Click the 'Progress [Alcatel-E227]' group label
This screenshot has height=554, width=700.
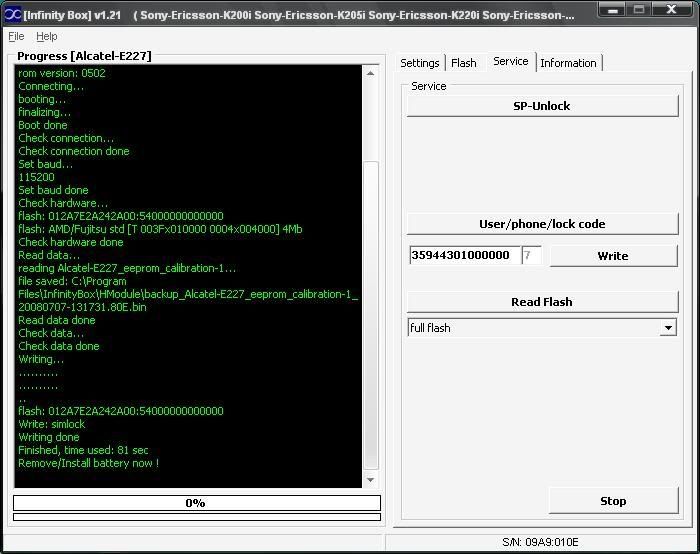(x=84, y=56)
